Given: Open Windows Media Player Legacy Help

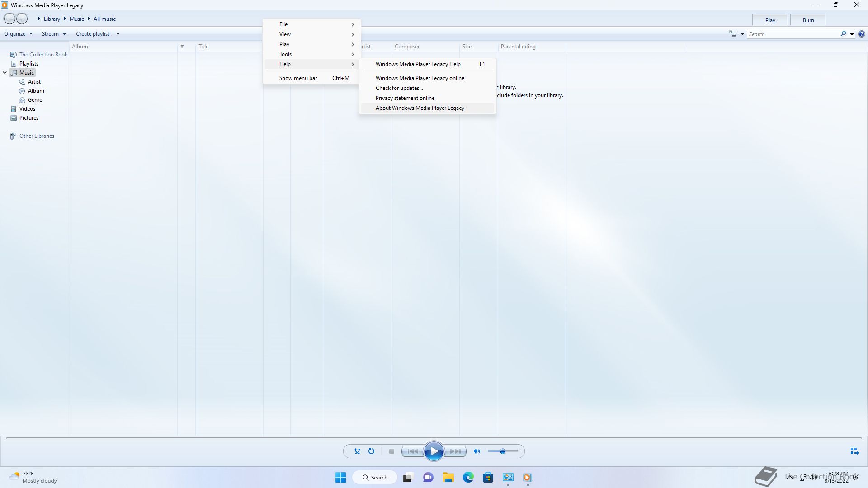Looking at the screenshot, I should tap(428, 64).
